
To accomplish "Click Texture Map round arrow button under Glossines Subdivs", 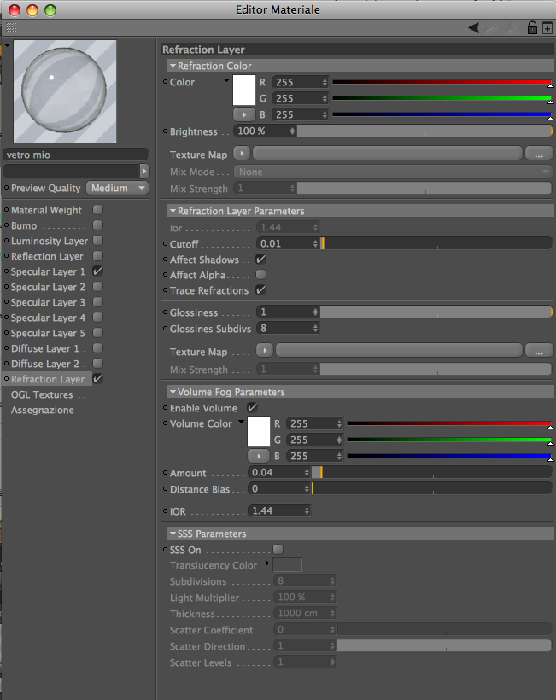I will (264, 350).
